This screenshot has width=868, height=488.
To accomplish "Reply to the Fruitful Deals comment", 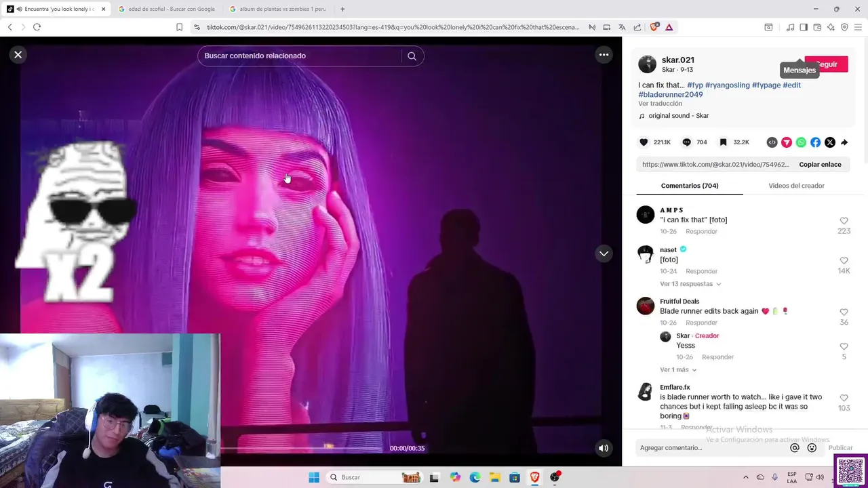I will pos(701,323).
